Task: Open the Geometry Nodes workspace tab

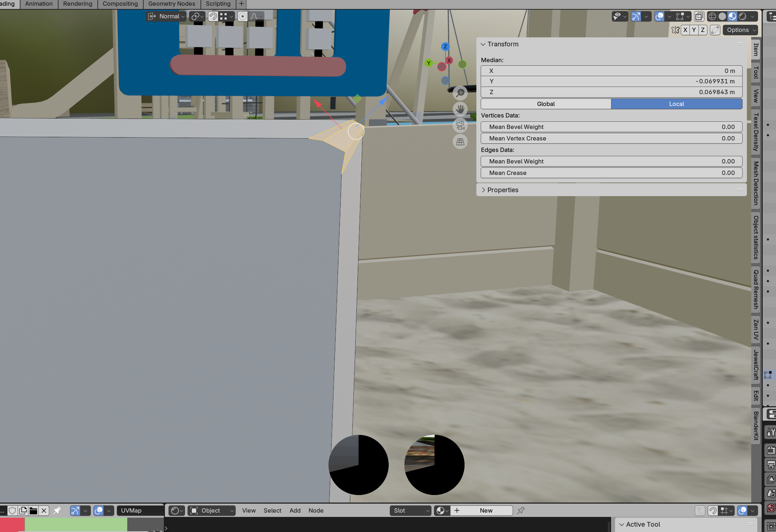Action: click(x=171, y=4)
